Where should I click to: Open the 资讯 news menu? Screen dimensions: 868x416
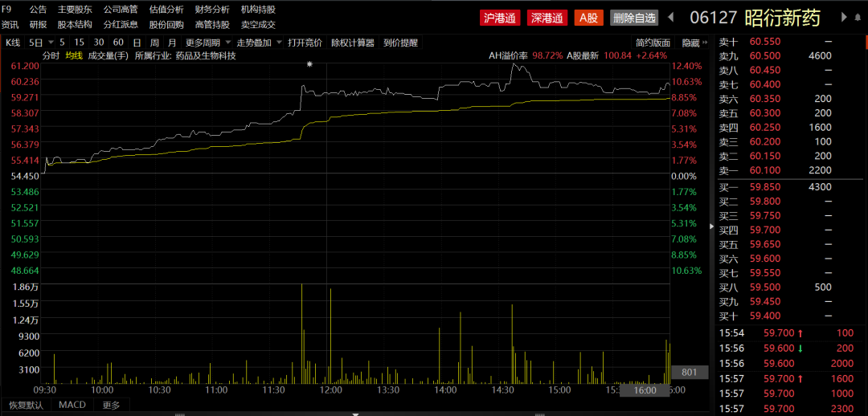tap(10, 24)
